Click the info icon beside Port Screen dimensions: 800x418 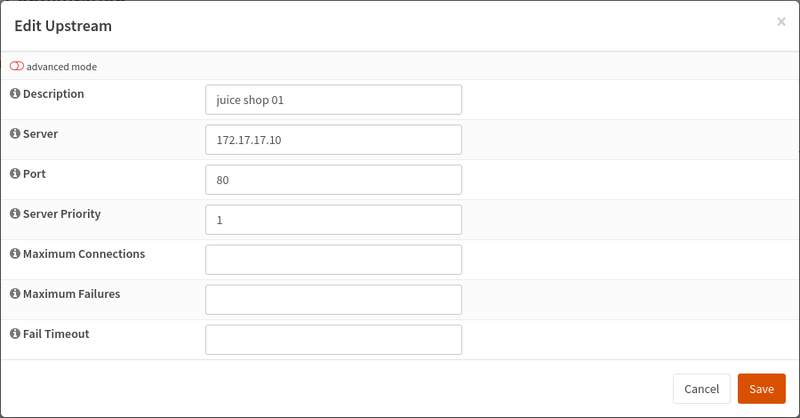point(15,174)
